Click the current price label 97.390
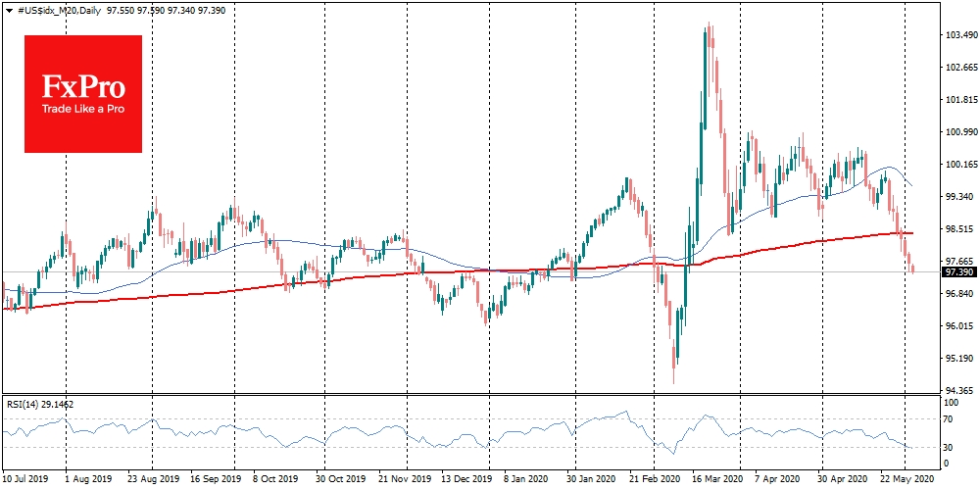 click(958, 272)
